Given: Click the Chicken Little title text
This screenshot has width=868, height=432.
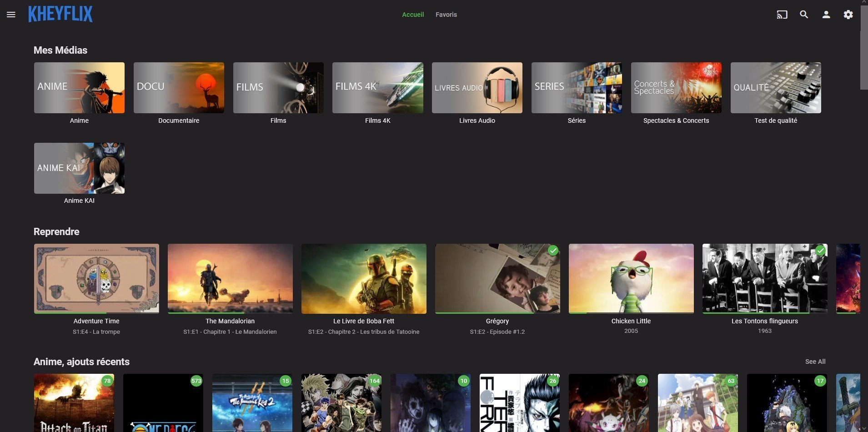Looking at the screenshot, I should [x=631, y=321].
